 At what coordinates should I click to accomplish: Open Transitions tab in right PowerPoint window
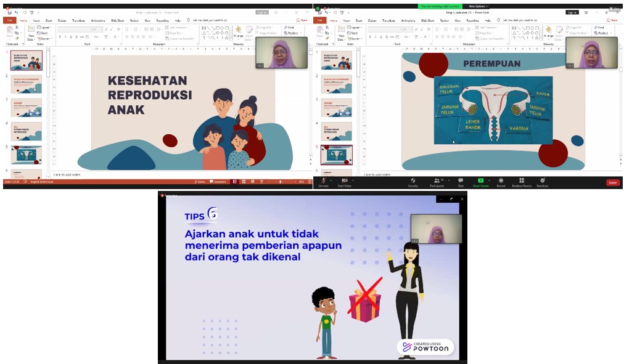[x=388, y=20]
